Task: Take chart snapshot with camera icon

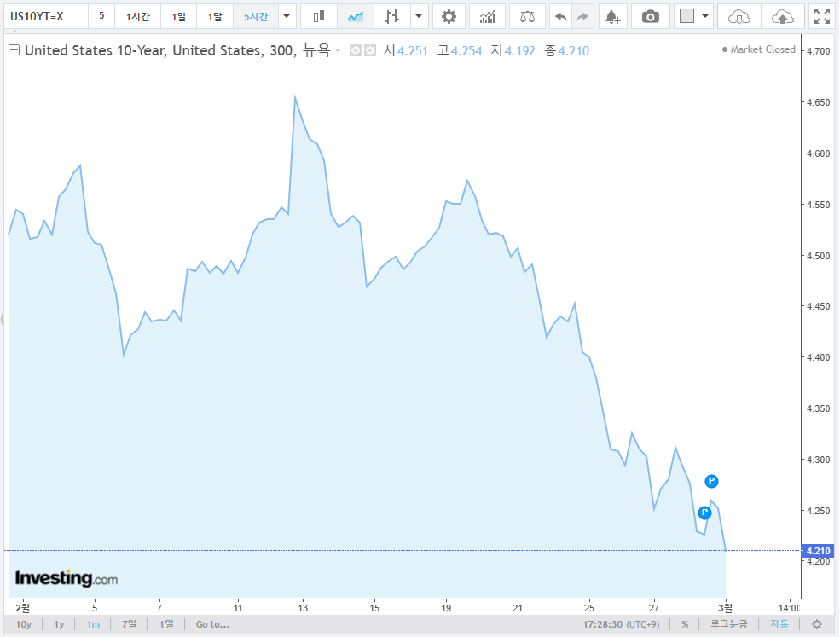Action: coord(650,16)
